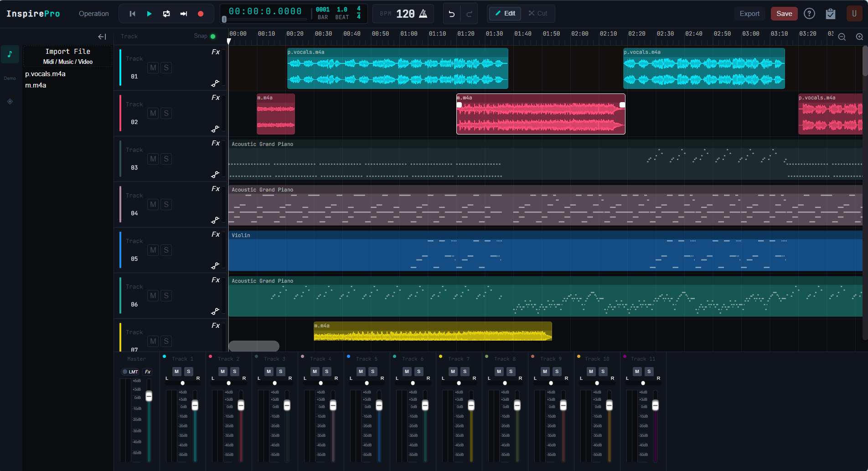Mute Track 01 in the track list
This screenshot has width=868, height=471.
[x=153, y=68]
